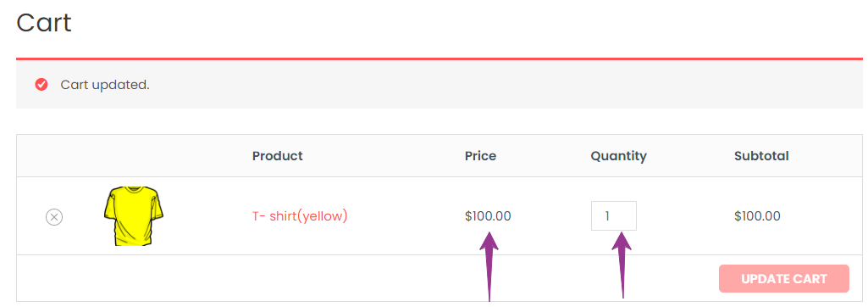Click the Cart page heading

pyautogui.click(x=44, y=23)
